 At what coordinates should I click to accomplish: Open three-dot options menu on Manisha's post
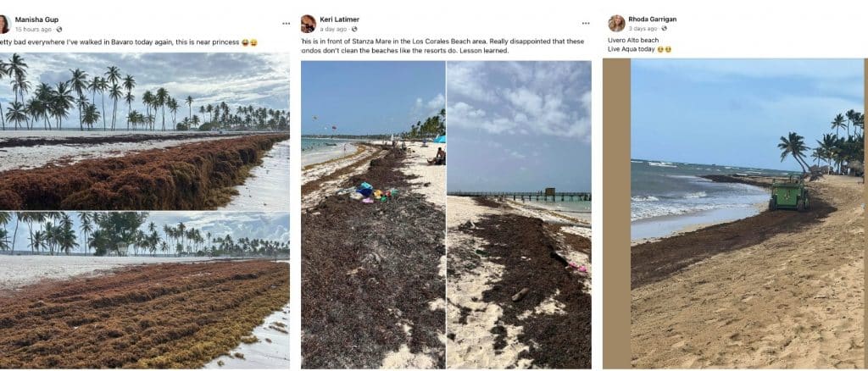286,24
